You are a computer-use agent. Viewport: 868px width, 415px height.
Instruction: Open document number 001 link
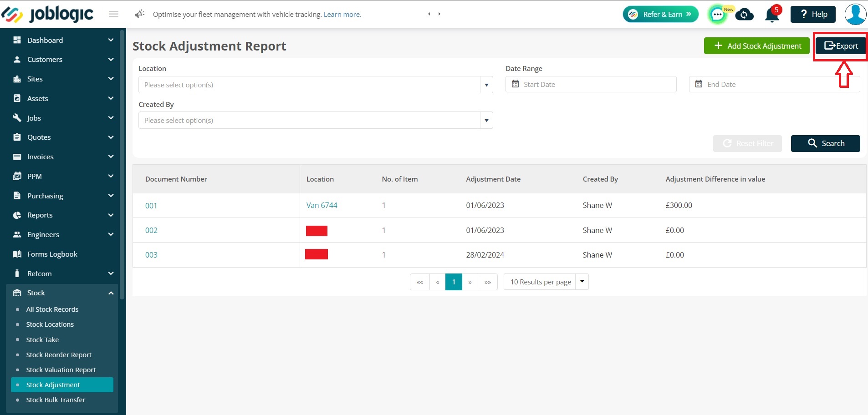point(151,206)
